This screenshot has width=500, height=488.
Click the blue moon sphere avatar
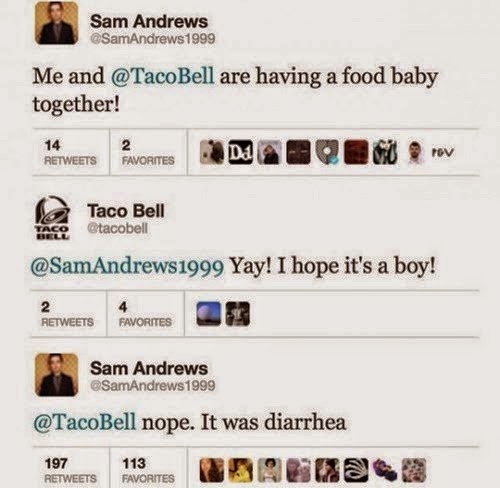click(x=209, y=314)
